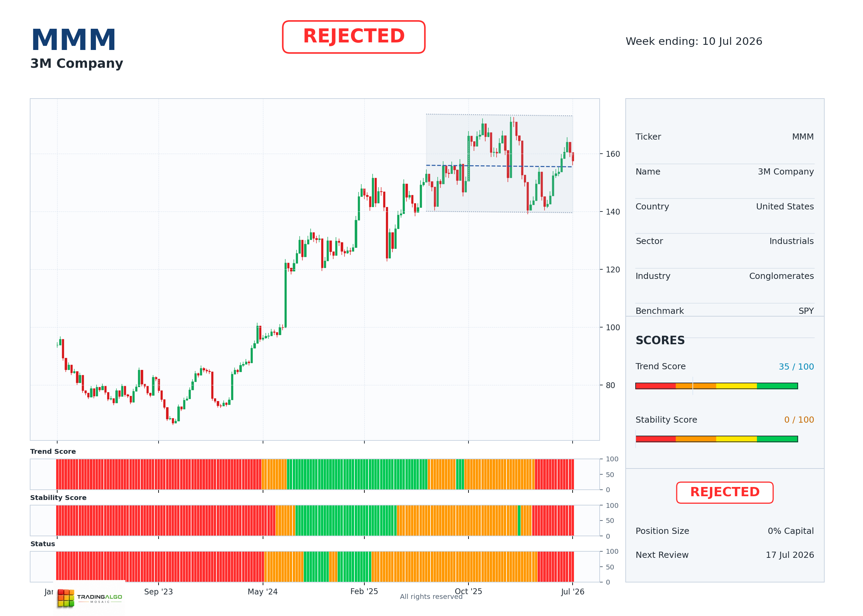Click the REJECTED badge at the top
The image size is (863, 616).
(x=353, y=37)
